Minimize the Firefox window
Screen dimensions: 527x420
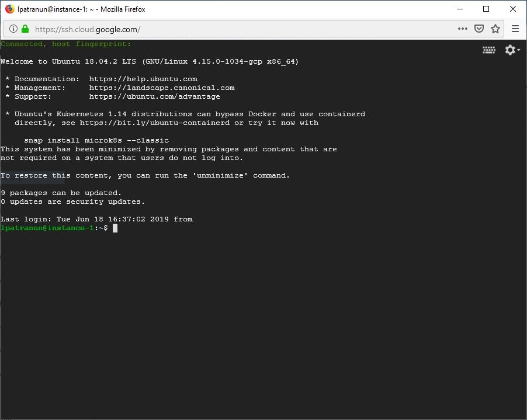[x=460, y=9]
